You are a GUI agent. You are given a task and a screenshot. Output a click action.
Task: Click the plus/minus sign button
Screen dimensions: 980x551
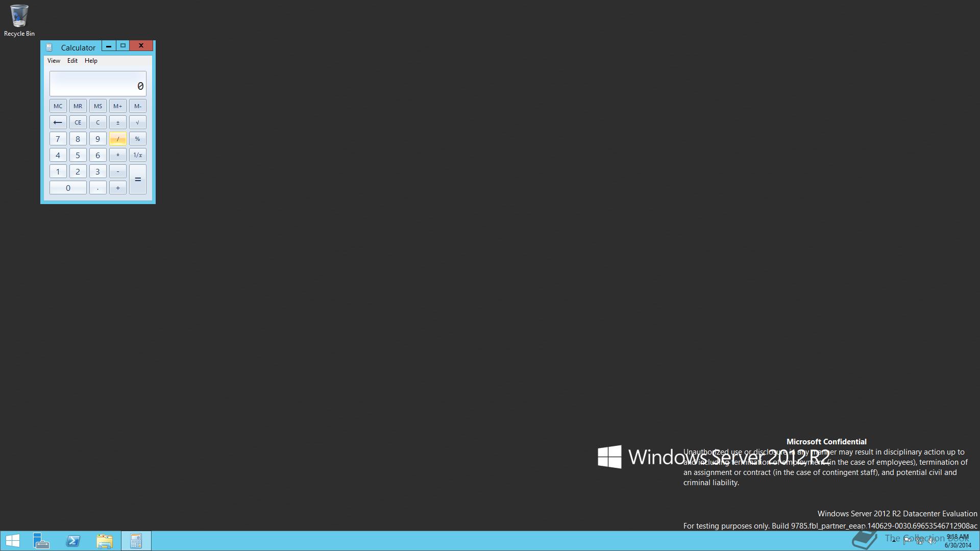pyautogui.click(x=117, y=122)
